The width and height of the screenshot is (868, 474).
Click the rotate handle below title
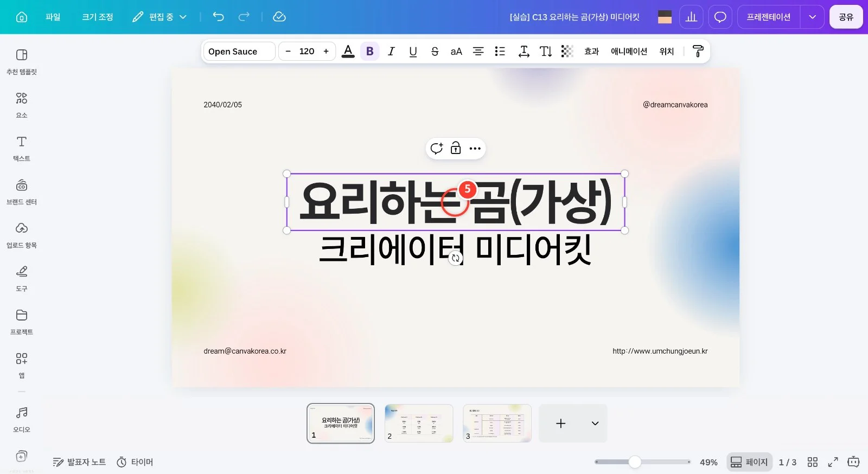tap(456, 259)
